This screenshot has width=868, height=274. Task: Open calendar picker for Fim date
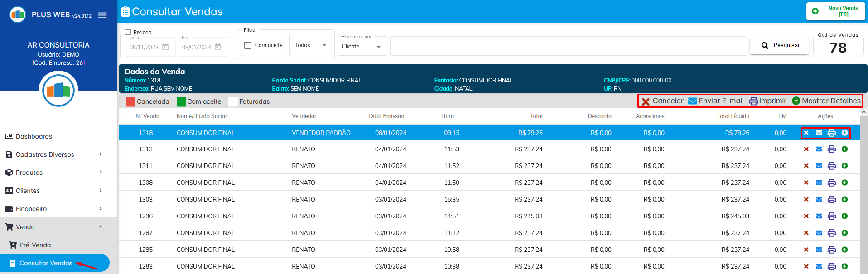pyautogui.click(x=218, y=47)
